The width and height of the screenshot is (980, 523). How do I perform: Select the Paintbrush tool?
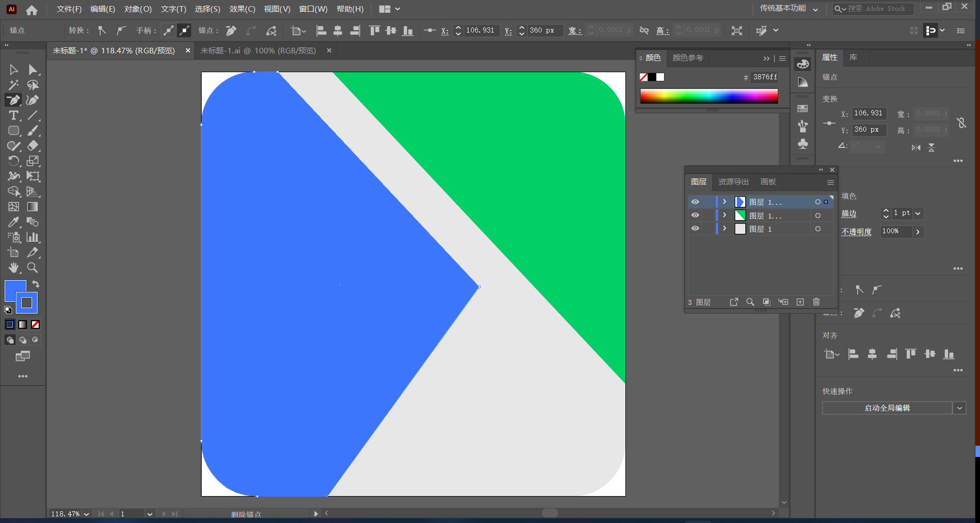[x=33, y=131]
